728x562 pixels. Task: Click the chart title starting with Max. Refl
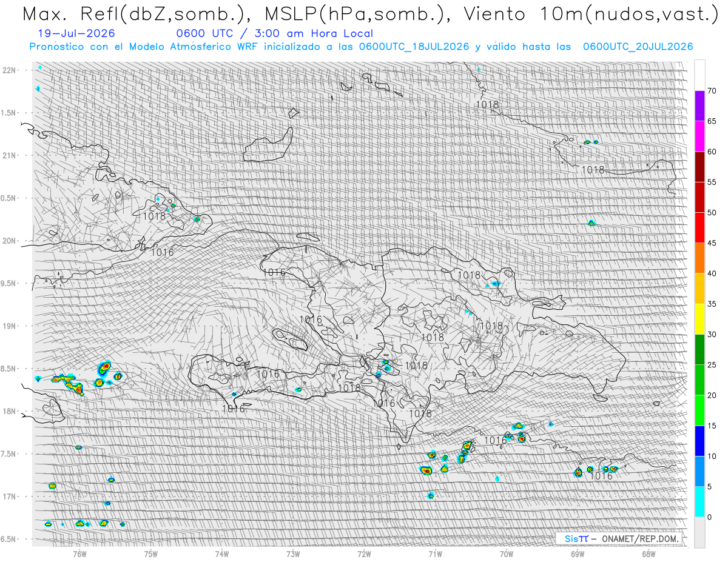pyautogui.click(x=370, y=13)
